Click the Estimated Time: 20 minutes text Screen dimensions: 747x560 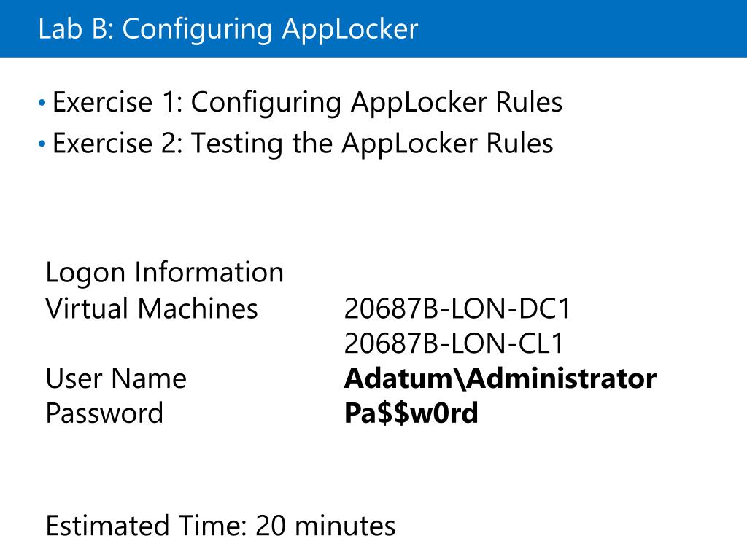(220, 526)
